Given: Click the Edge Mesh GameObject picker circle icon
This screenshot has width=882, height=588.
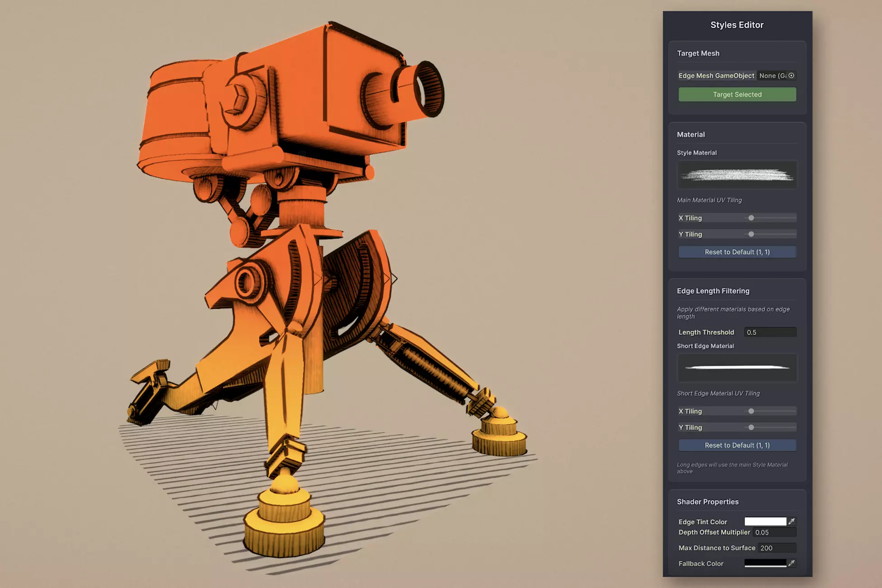Looking at the screenshot, I should 791,76.
